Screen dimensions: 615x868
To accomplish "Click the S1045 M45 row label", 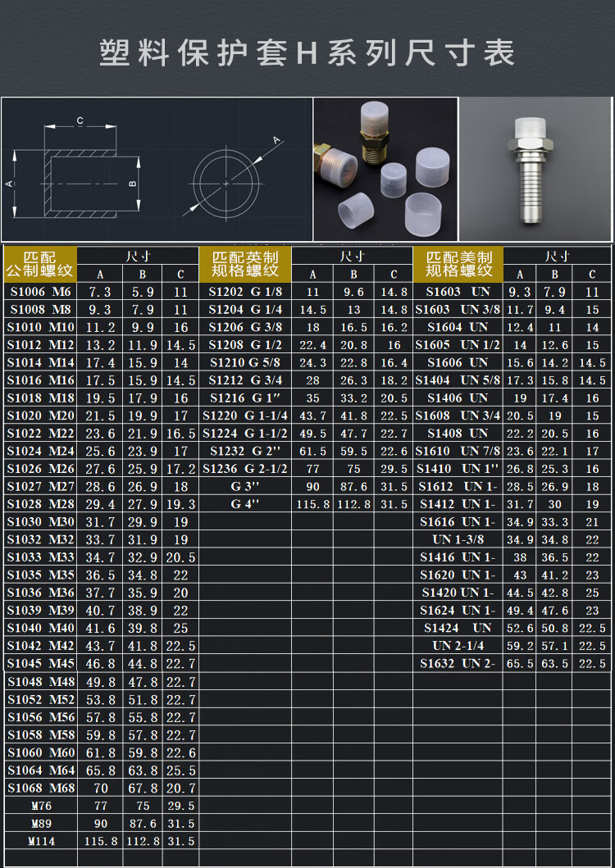I will pyautogui.click(x=40, y=663).
